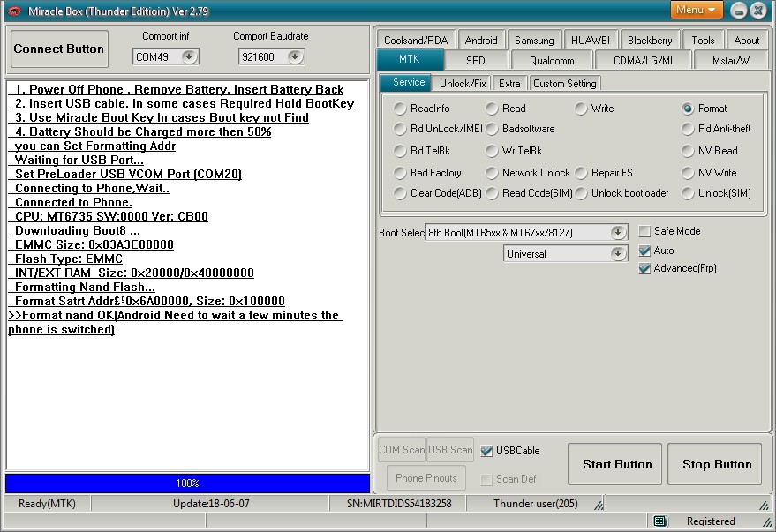
Task: Switch to the Mstar/W tab
Action: (x=730, y=60)
